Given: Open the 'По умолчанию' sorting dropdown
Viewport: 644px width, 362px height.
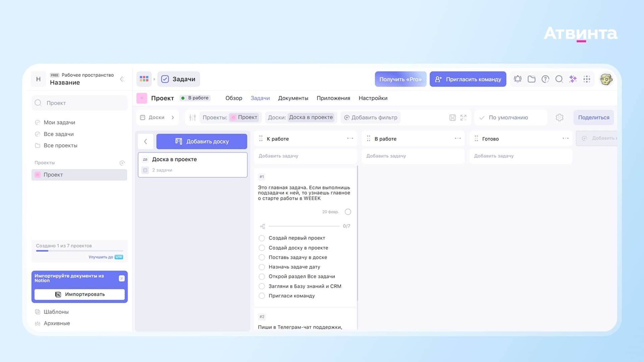Looking at the screenshot, I should [510, 118].
